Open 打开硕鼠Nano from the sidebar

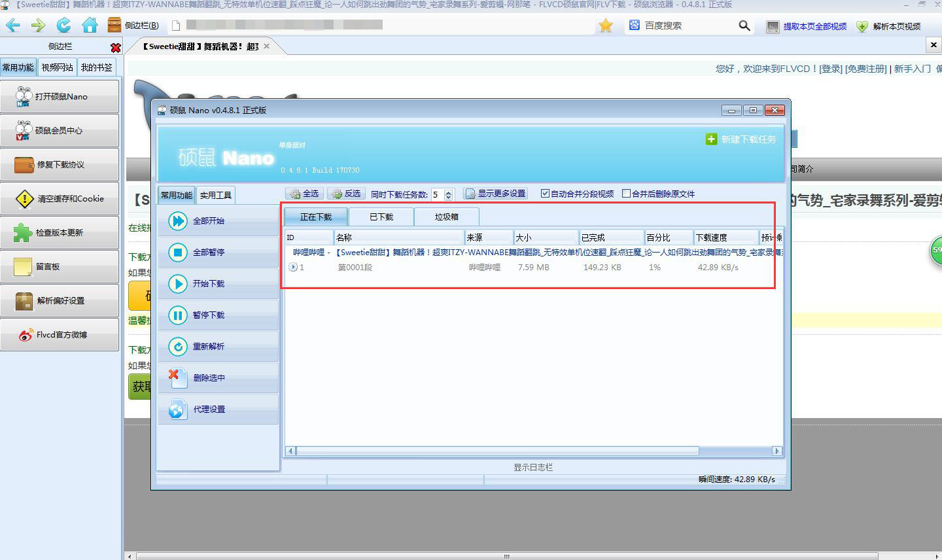click(x=60, y=96)
